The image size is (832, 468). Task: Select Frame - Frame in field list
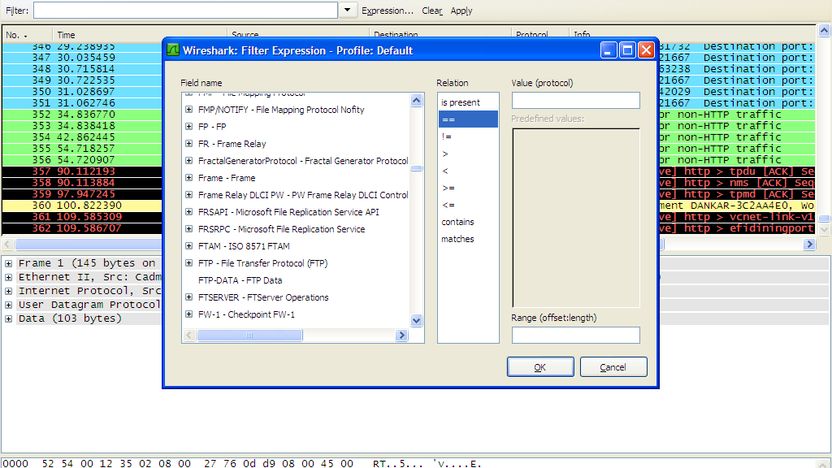point(227,178)
